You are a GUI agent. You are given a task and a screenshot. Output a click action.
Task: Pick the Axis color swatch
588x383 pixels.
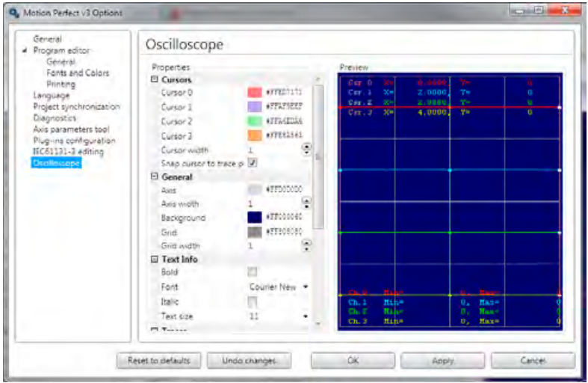tap(255, 189)
